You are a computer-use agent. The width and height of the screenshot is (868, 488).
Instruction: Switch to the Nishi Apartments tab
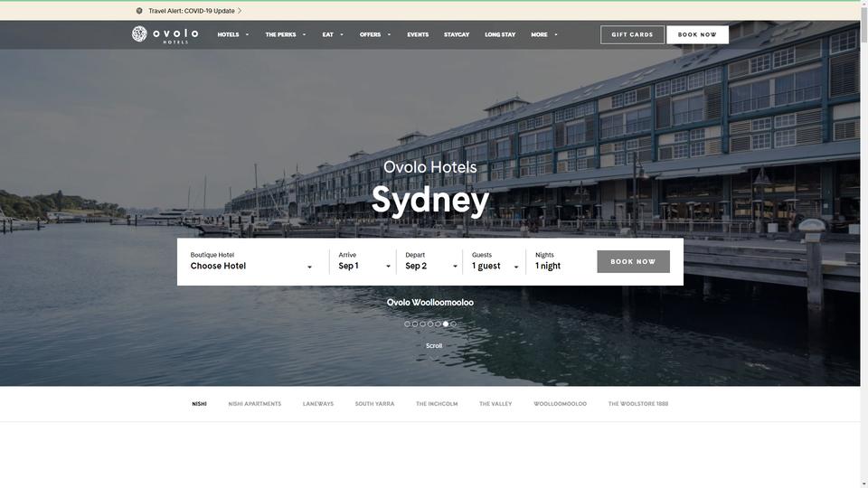point(255,404)
